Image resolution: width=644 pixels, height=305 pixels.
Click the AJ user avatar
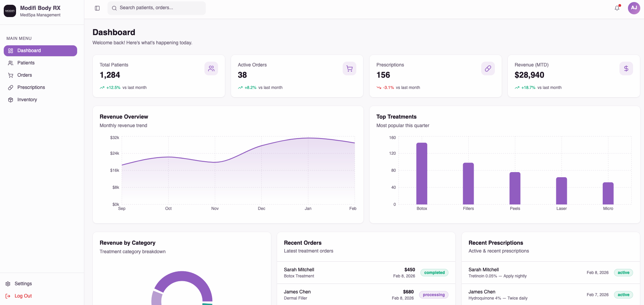click(x=634, y=8)
